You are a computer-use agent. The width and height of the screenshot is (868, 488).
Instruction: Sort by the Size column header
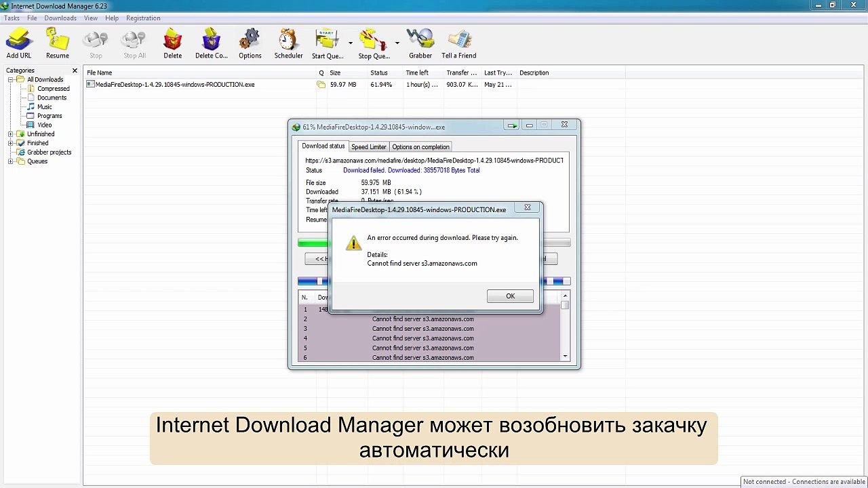(x=335, y=73)
